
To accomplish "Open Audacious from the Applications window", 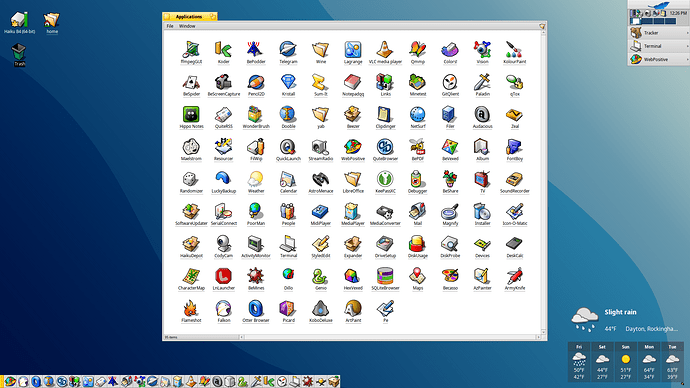I will tap(482, 114).
